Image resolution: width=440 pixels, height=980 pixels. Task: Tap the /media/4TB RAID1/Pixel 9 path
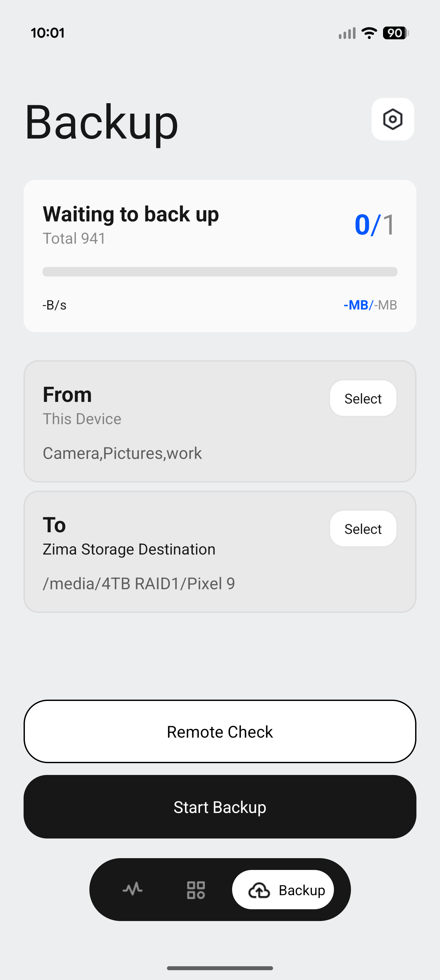coord(139,583)
